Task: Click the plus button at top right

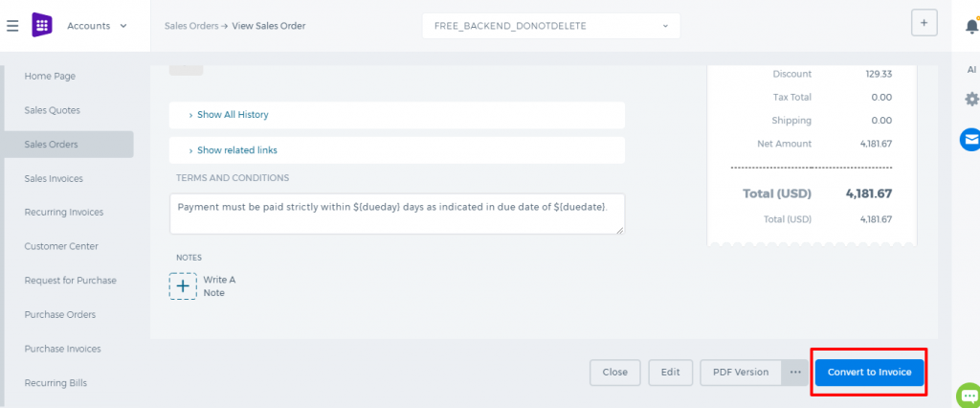Action: coord(924,23)
